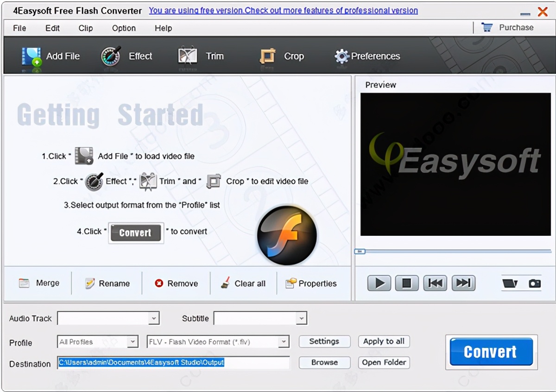Stop the preview playback
This screenshot has height=392, width=556.
407,283
